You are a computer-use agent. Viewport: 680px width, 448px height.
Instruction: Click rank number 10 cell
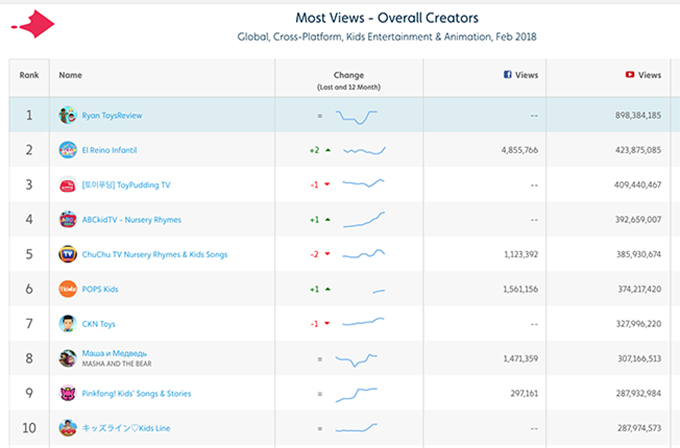[29, 428]
